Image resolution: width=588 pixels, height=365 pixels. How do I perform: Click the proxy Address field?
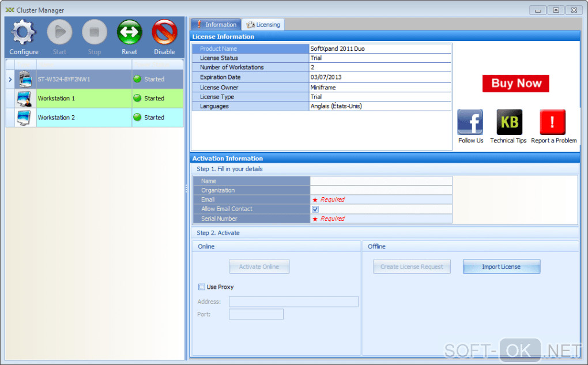click(x=293, y=302)
